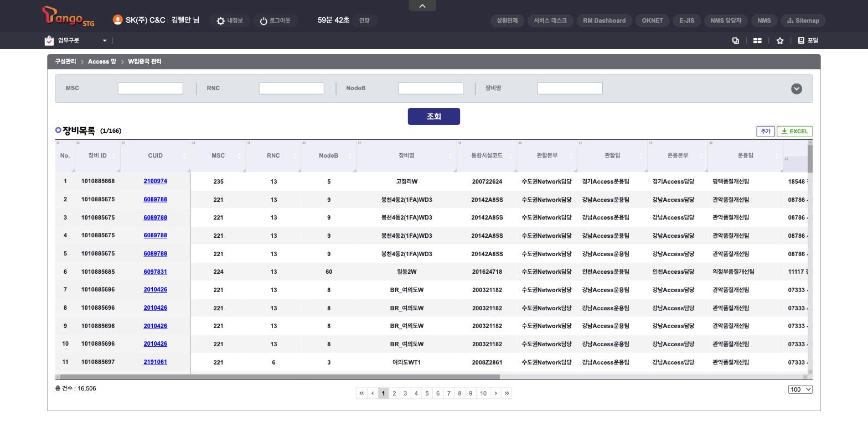Jump to the last page of results
Viewport: 868px width, 427px height.
pyautogui.click(x=507, y=393)
